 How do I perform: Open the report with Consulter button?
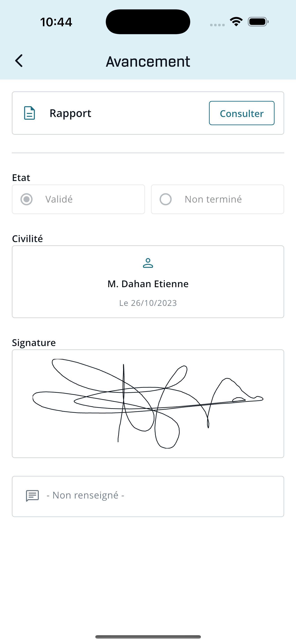[x=242, y=113]
